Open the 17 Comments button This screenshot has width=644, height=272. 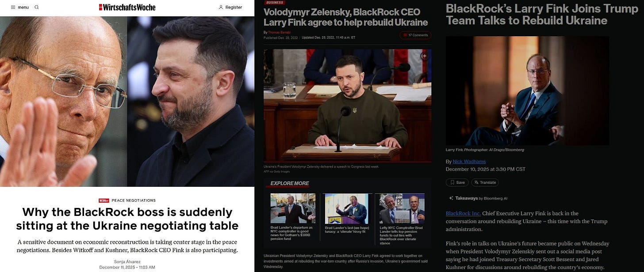tap(415, 35)
